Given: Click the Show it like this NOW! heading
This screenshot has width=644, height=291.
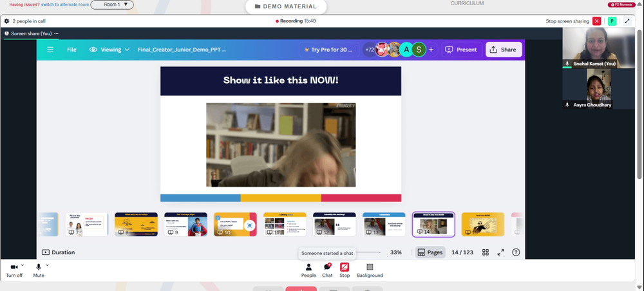Looking at the screenshot, I should pyautogui.click(x=281, y=80).
